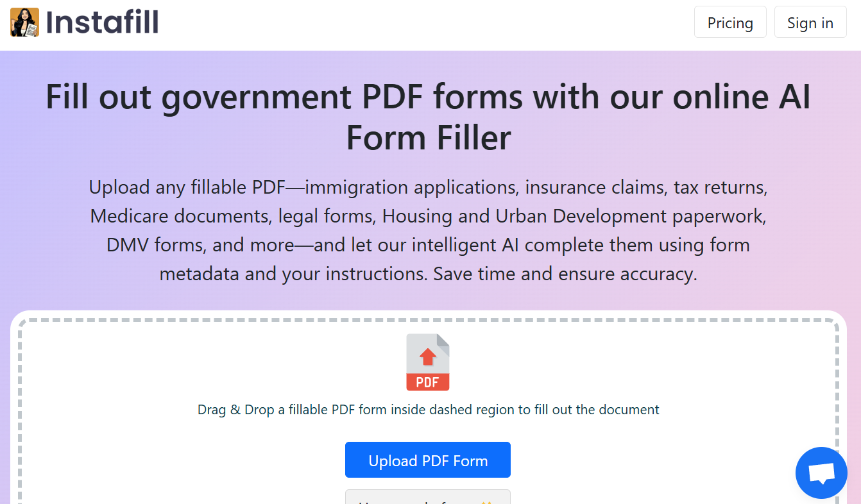Click the sparkle icon on sample button
The image size is (861, 504).
pos(486,501)
